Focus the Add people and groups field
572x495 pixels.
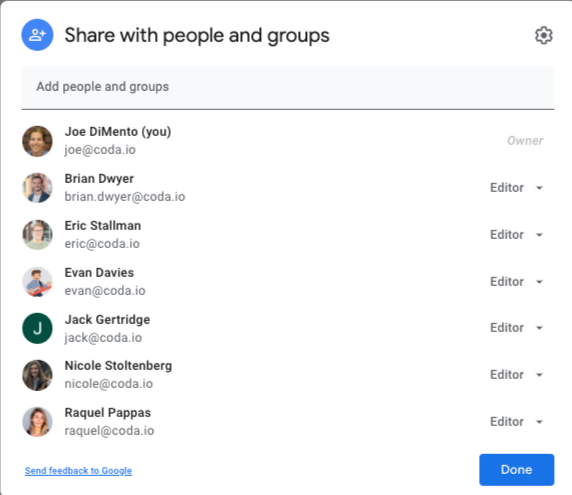point(287,88)
